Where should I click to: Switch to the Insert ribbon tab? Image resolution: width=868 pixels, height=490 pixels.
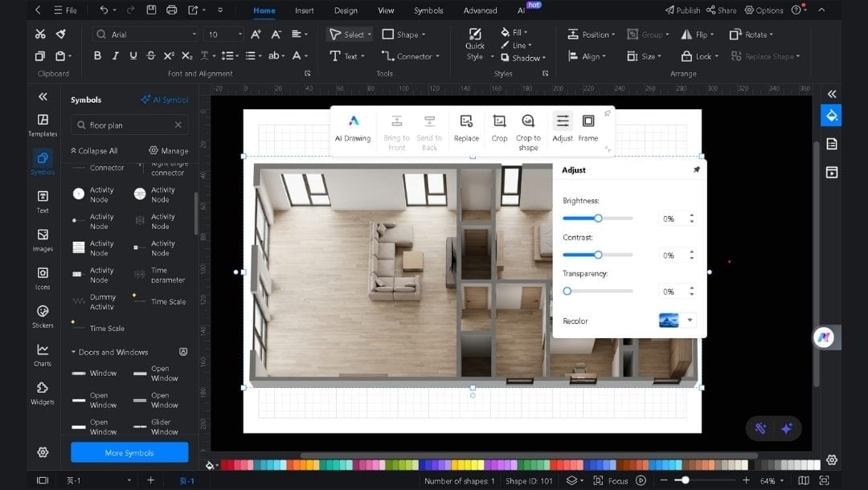304,10
